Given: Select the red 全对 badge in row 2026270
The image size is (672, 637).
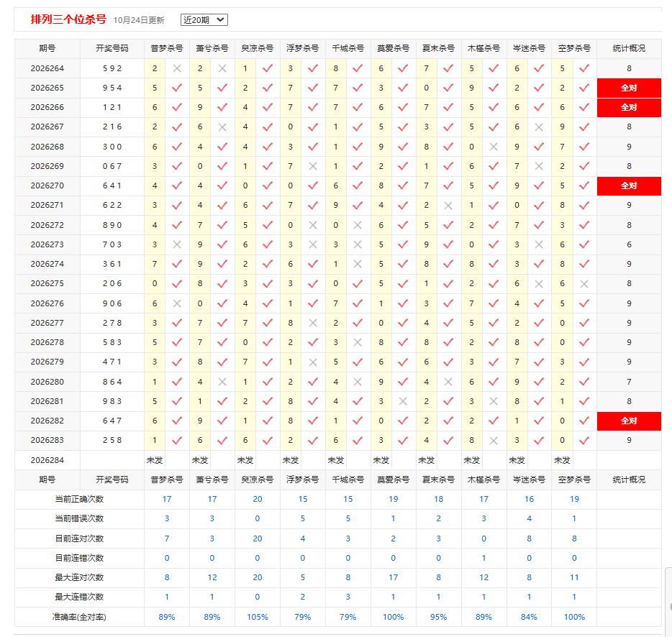Looking at the screenshot, I should coord(629,185).
